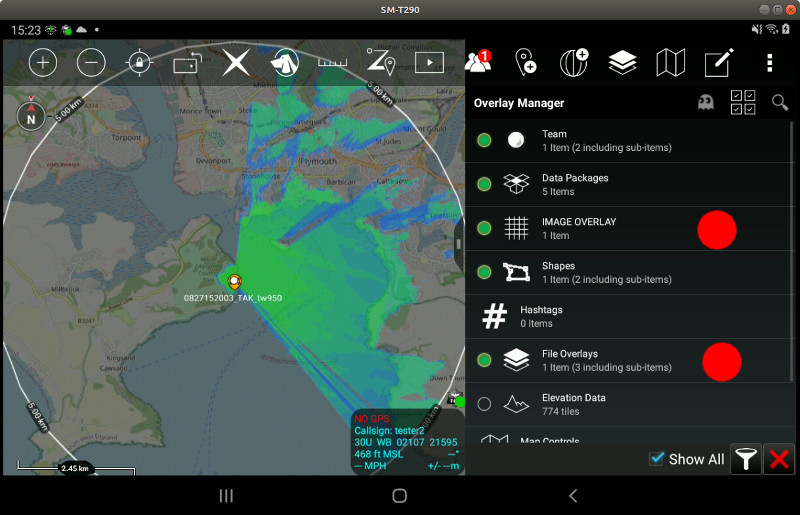Click the 0827152003_TAK_tw950 map marker
Image resolution: width=800 pixels, height=515 pixels.
pyautogui.click(x=234, y=282)
